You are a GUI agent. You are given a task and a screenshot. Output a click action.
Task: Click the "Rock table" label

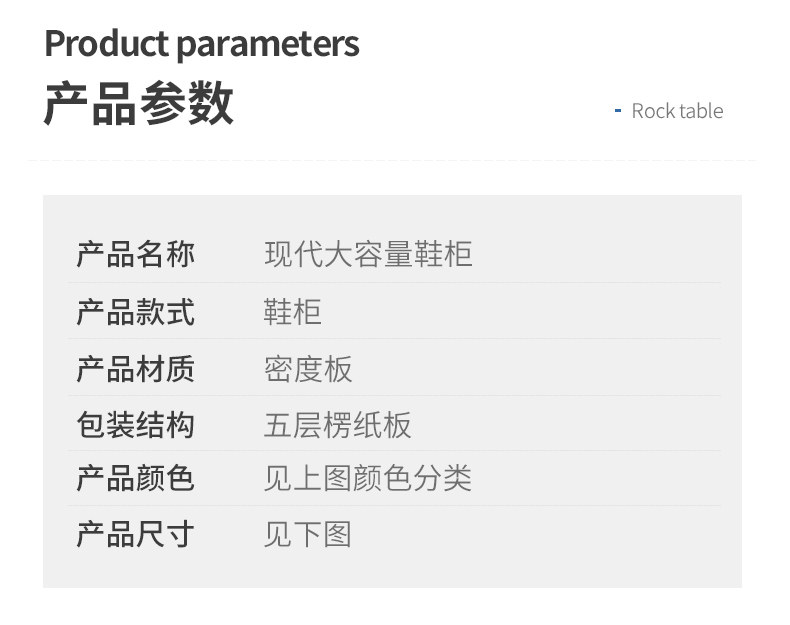(676, 111)
